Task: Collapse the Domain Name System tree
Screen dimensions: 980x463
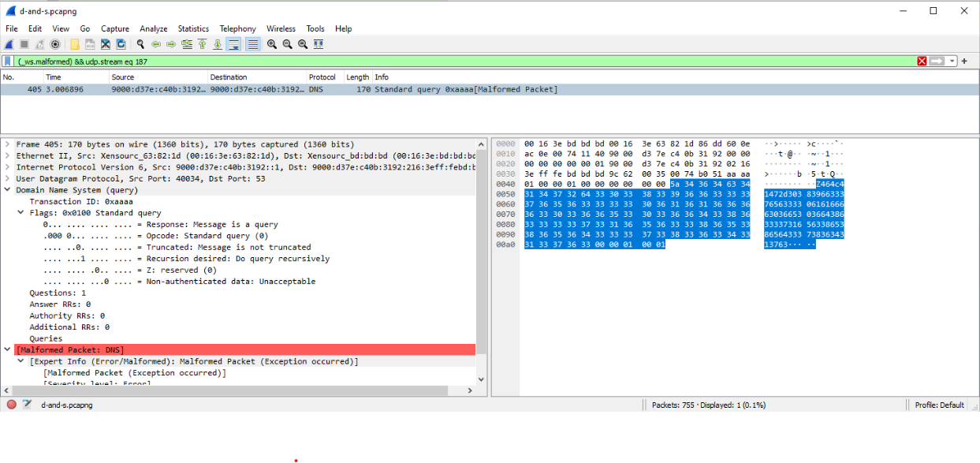Action: point(8,190)
